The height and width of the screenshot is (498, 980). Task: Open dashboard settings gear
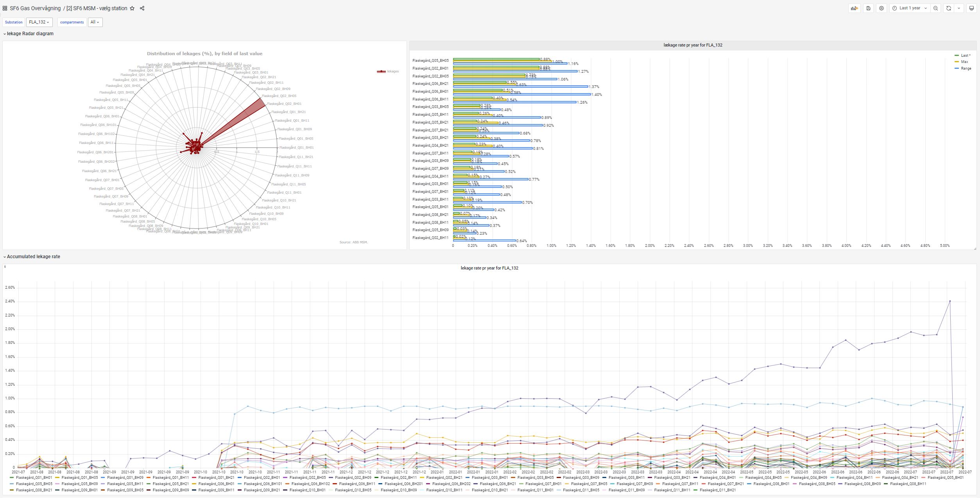point(881,8)
